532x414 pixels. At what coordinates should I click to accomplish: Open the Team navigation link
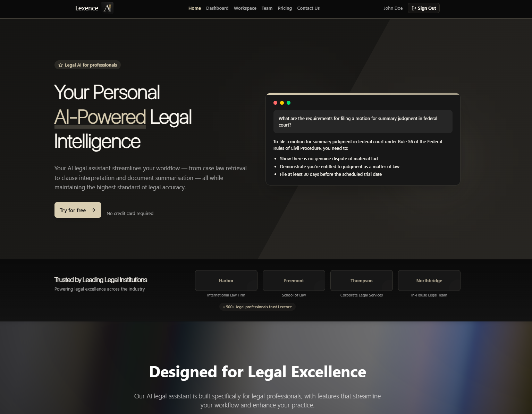(x=267, y=8)
